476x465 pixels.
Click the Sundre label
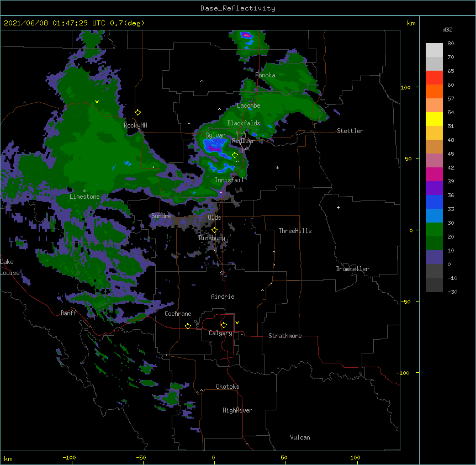pyautogui.click(x=161, y=216)
